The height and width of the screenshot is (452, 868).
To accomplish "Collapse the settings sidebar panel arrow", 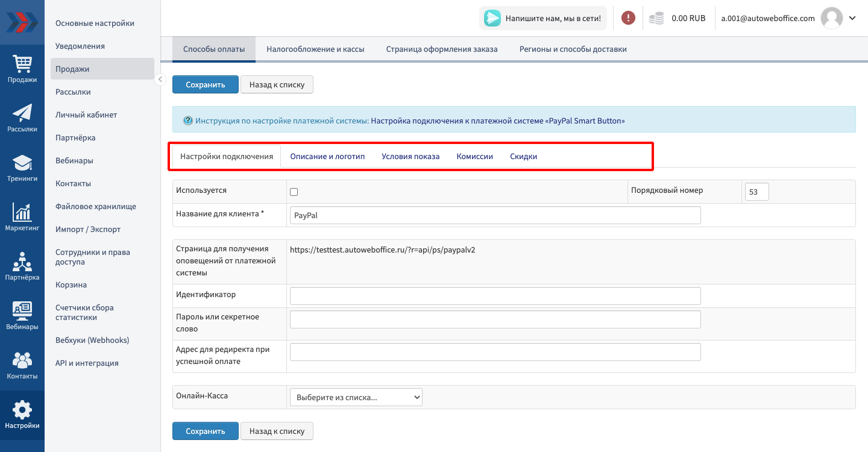I will [x=160, y=80].
